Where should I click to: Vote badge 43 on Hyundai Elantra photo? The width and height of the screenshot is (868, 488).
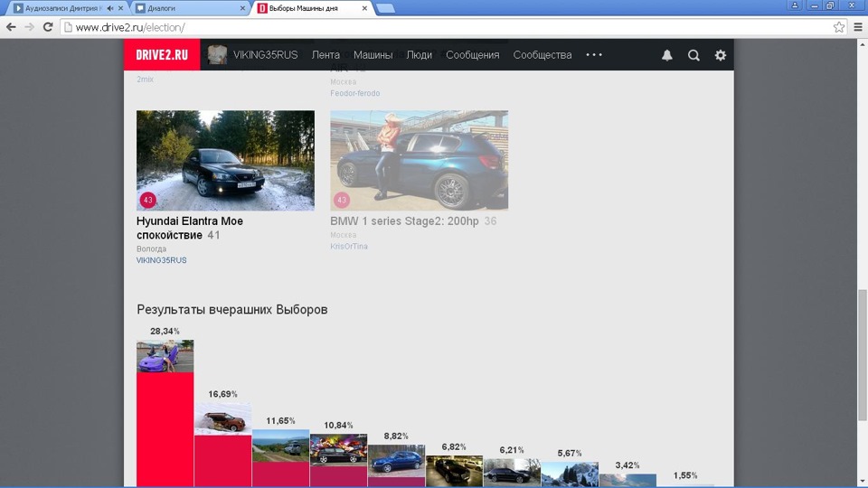pyautogui.click(x=147, y=200)
